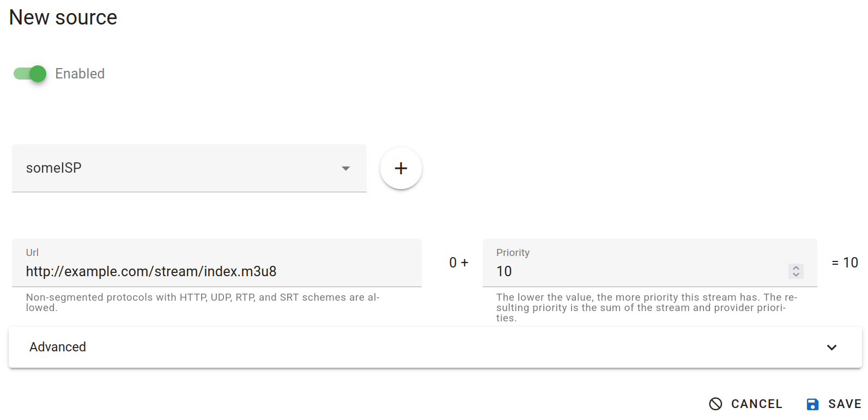Click the "0 +" provider priority text
Viewport: 868px width, 420px height.
click(x=458, y=263)
